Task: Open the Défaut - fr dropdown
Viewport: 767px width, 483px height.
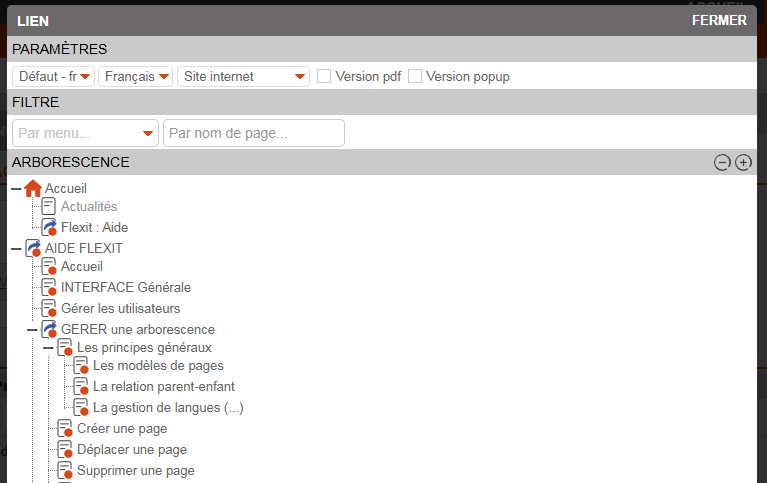Action: click(x=54, y=76)
